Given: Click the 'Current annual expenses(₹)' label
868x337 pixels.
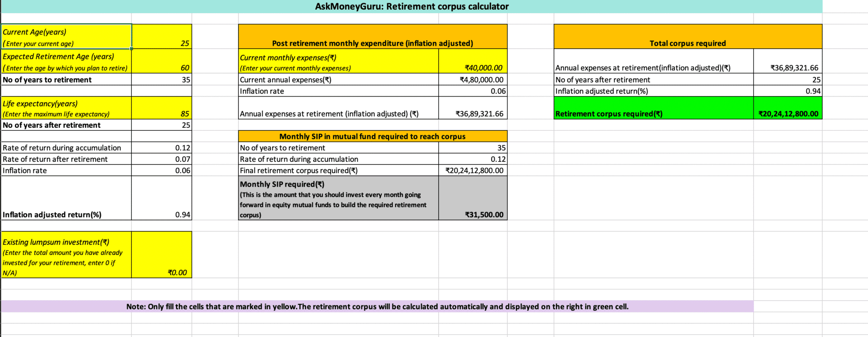Looking at the screenshot, I should pos(339,80).
